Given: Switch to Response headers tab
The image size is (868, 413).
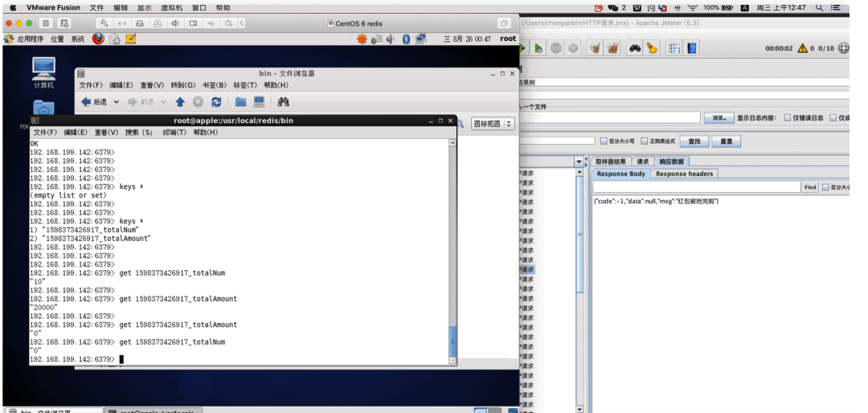Looking at the screenshot, I should [x=684, y=174].
